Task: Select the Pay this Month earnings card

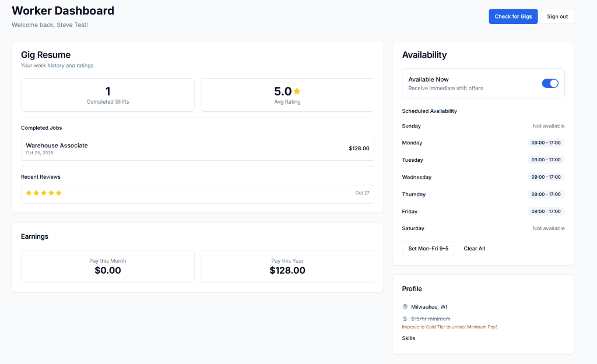Action: pos(108,267)
